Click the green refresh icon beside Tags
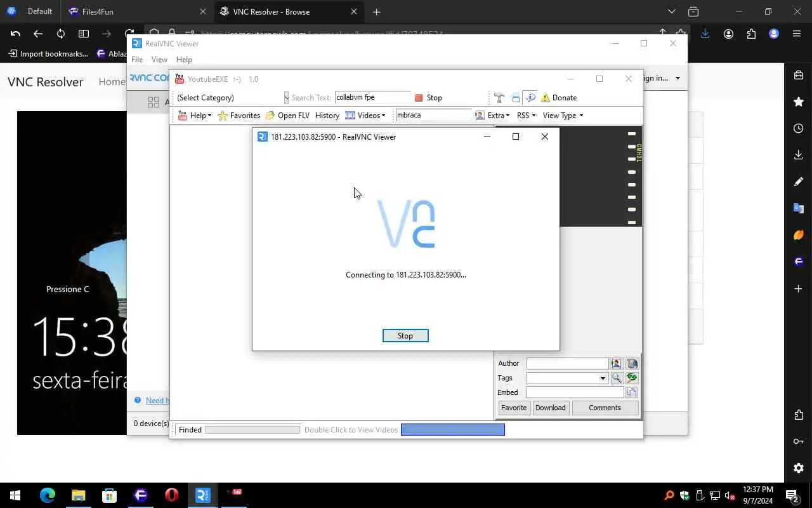Image resolution: width=812 pixels, height=508 pixels. coord(632,378)
